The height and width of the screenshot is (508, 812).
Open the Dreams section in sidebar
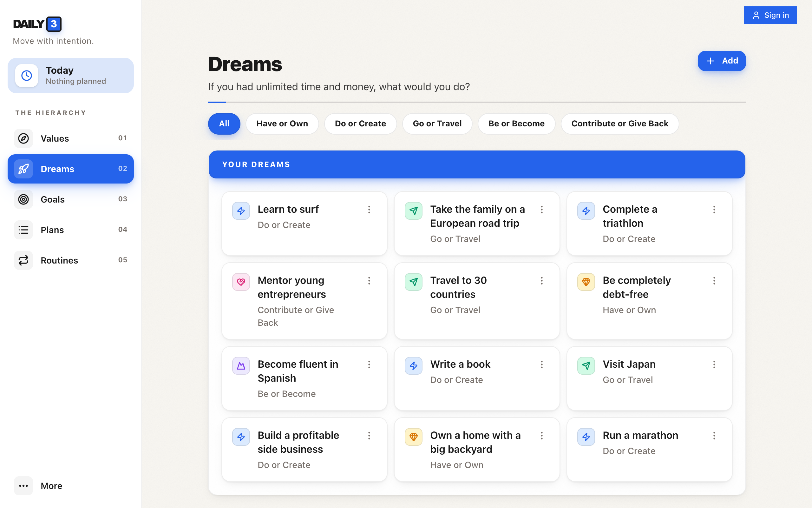70,169
